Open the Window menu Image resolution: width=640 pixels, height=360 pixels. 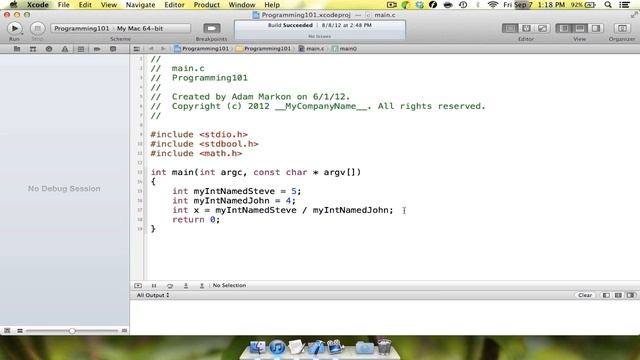[x=242, y=5]
